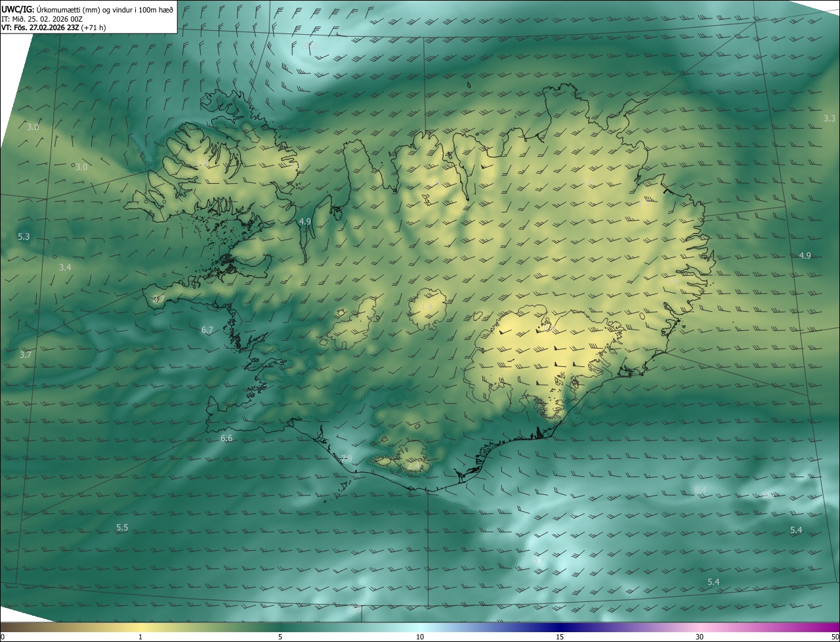Click the 5.3 value off the west coast

[x=24, y=236]
